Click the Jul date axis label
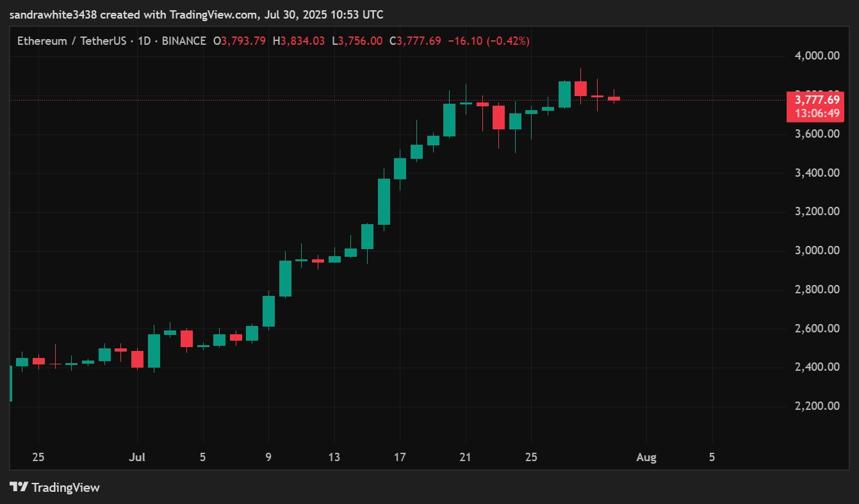The image size is (859, 504). pyautogui.click(x=137, y=458)
